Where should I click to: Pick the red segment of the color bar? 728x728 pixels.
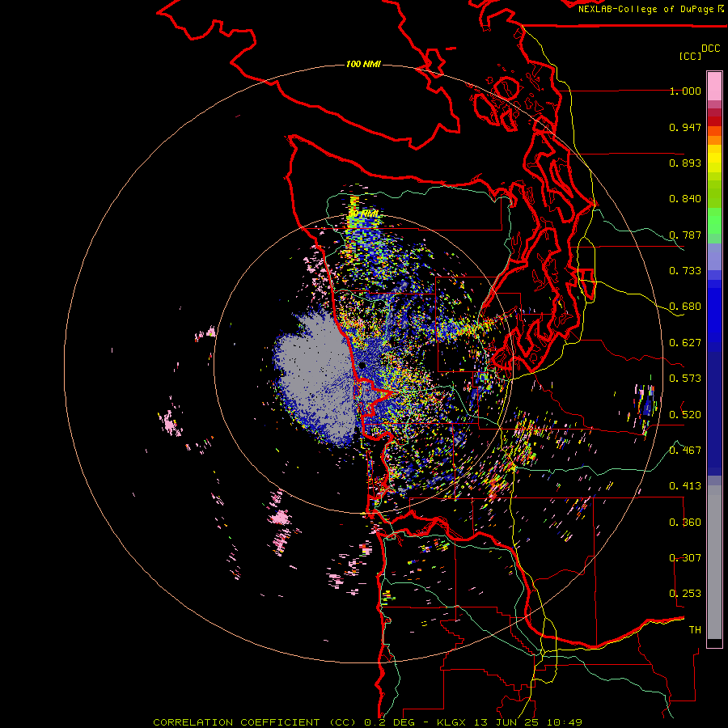pos(714,121)
